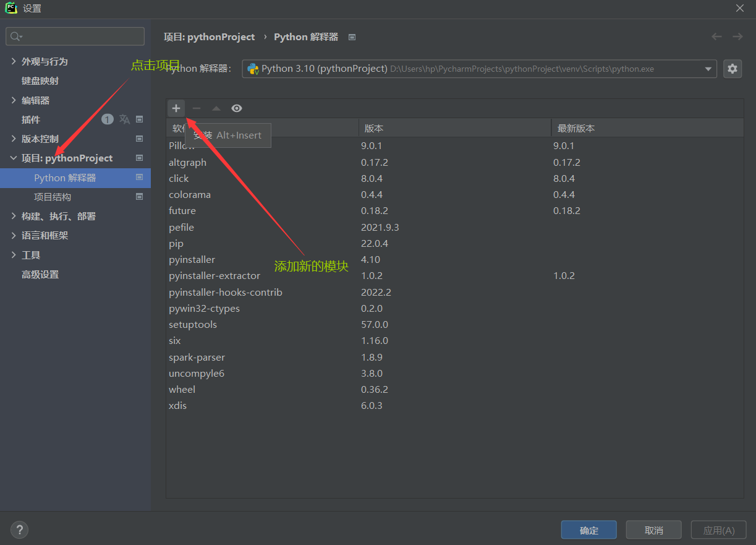Click the project-scope icon on the 插件 row
The image size is (756, 545).
click(140, 119)
